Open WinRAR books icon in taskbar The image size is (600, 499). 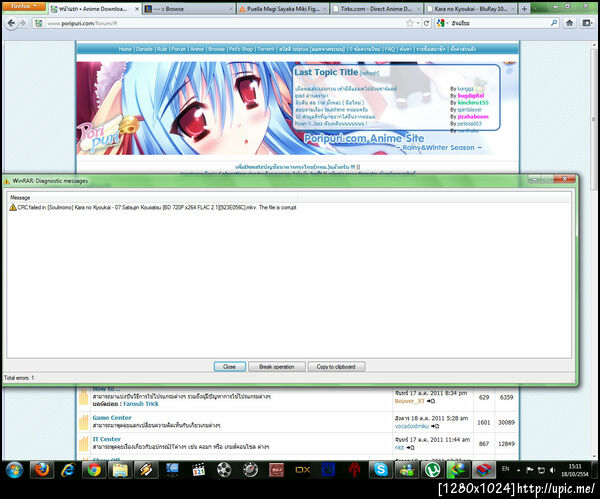[x=484, y=470]
